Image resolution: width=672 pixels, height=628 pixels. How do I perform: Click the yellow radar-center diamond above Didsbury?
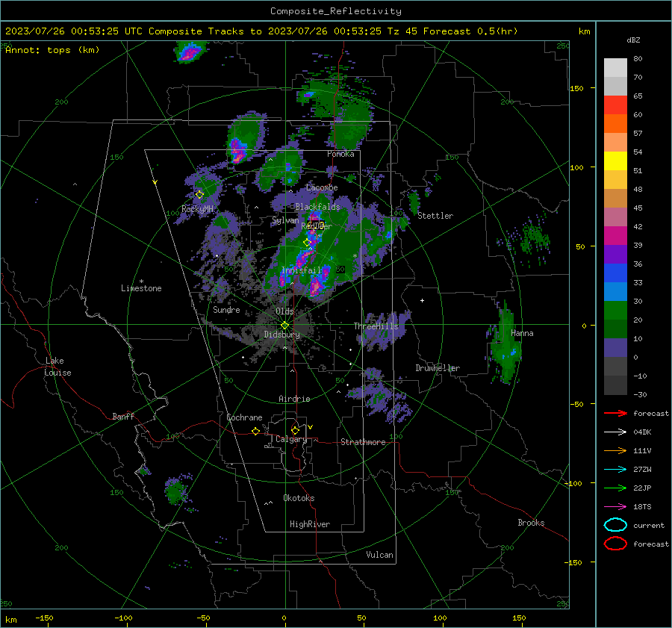pos(284,326)
